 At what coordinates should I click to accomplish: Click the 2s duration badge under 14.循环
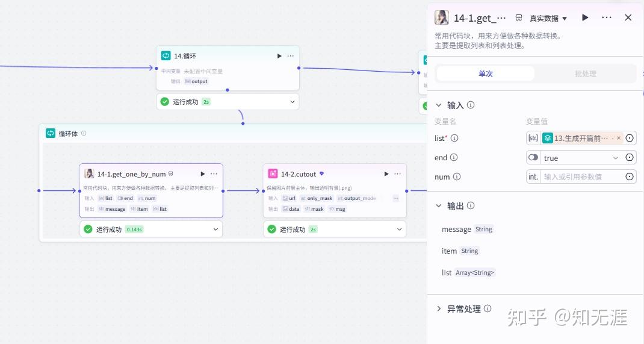[x=206, y=102]
